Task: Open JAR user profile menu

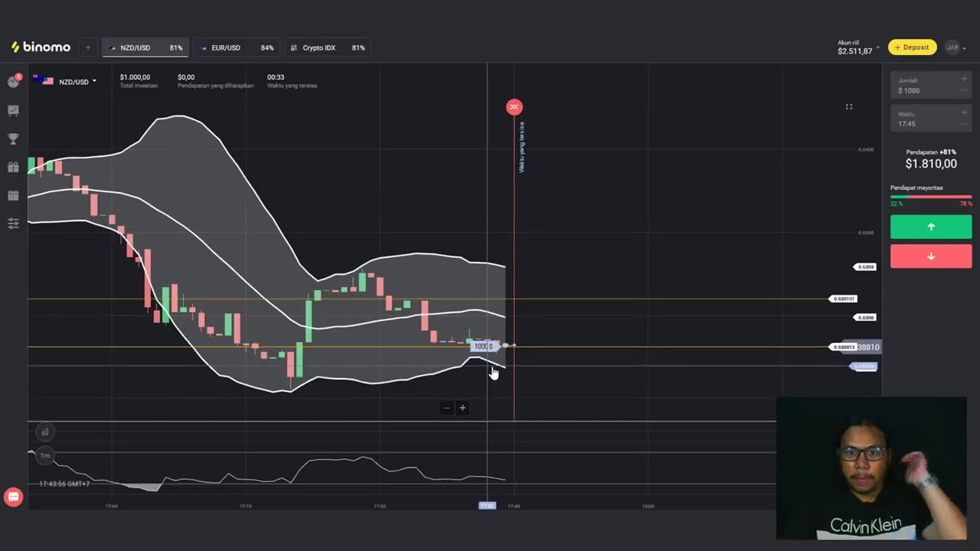Action: [955, 47]
